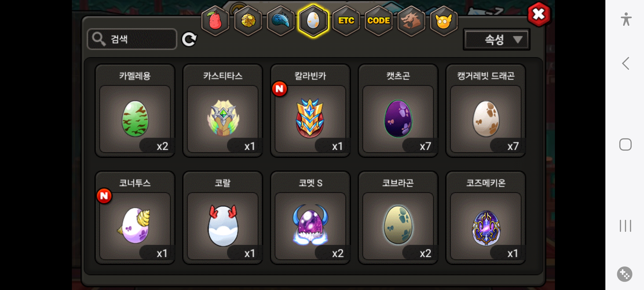Choose the purple 캣츠곤 egg

[398, 111]
